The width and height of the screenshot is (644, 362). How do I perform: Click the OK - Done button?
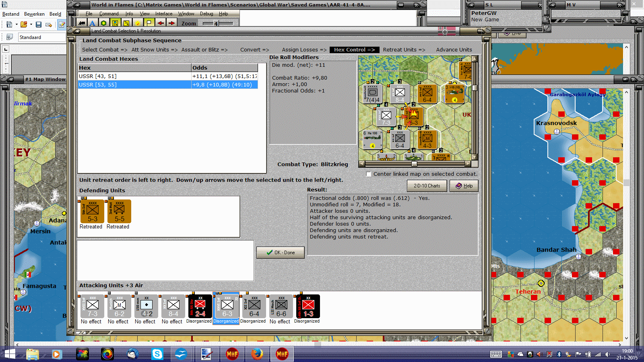point(281,253)
